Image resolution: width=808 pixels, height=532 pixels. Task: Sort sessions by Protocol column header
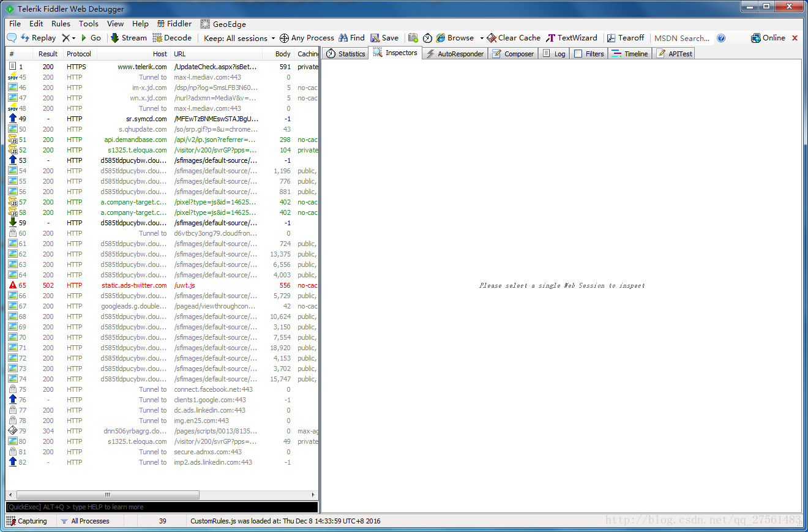(x=80, y=54)
